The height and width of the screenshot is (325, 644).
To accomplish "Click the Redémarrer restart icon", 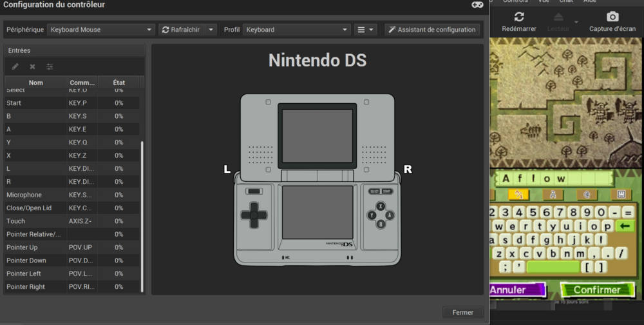I will [x=518, y=17].
